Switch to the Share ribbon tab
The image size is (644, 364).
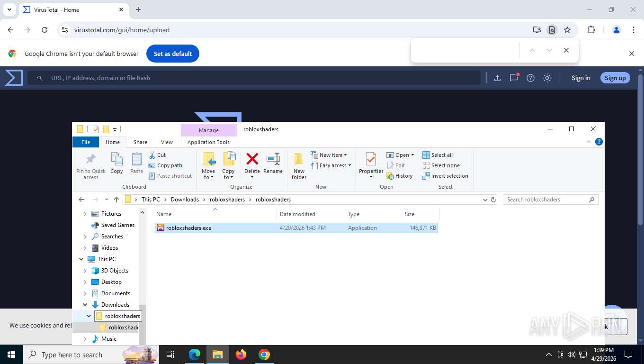140,142
